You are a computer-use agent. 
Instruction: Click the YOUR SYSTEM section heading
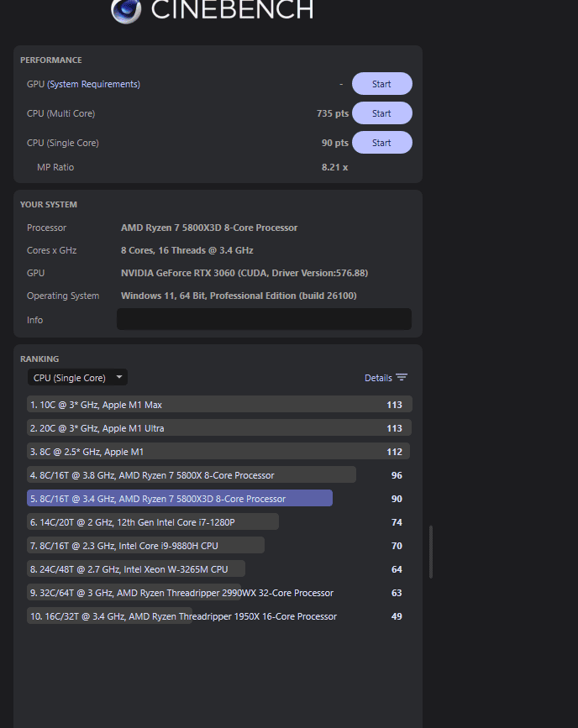pyautogui.click(x=49, y=204)
